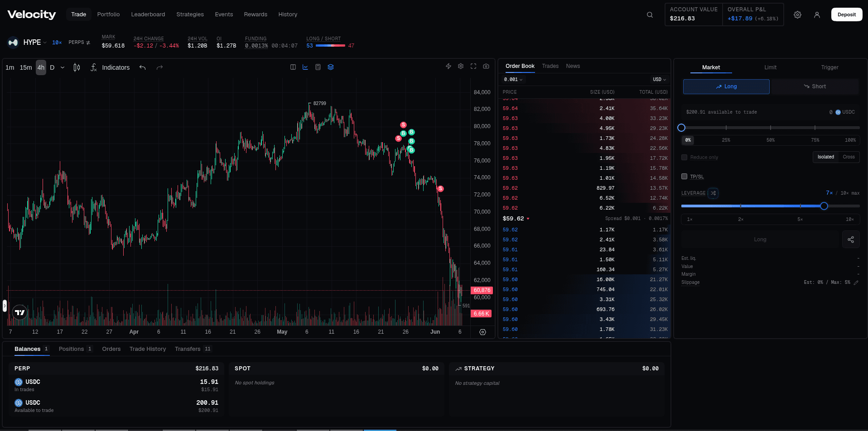Choose the Long side toggle
Image resolution: width=868 pixels, height=431 pixels.
(x=726, y=86)
